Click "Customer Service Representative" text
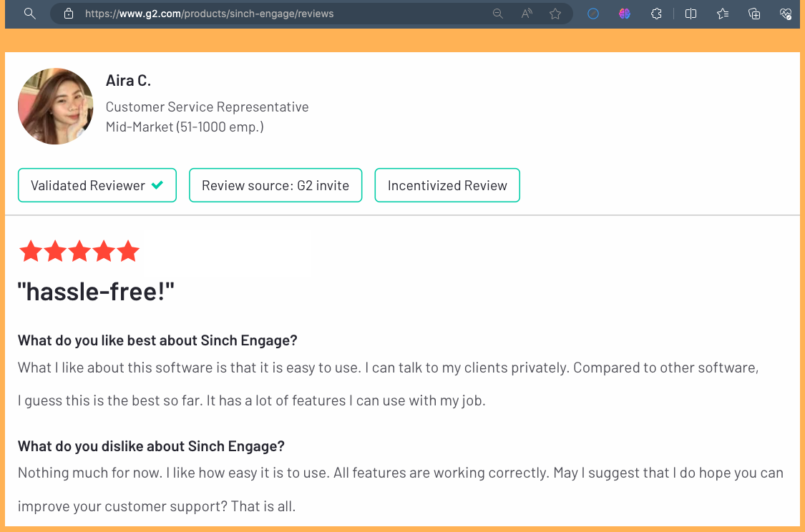 click(207, 107)
